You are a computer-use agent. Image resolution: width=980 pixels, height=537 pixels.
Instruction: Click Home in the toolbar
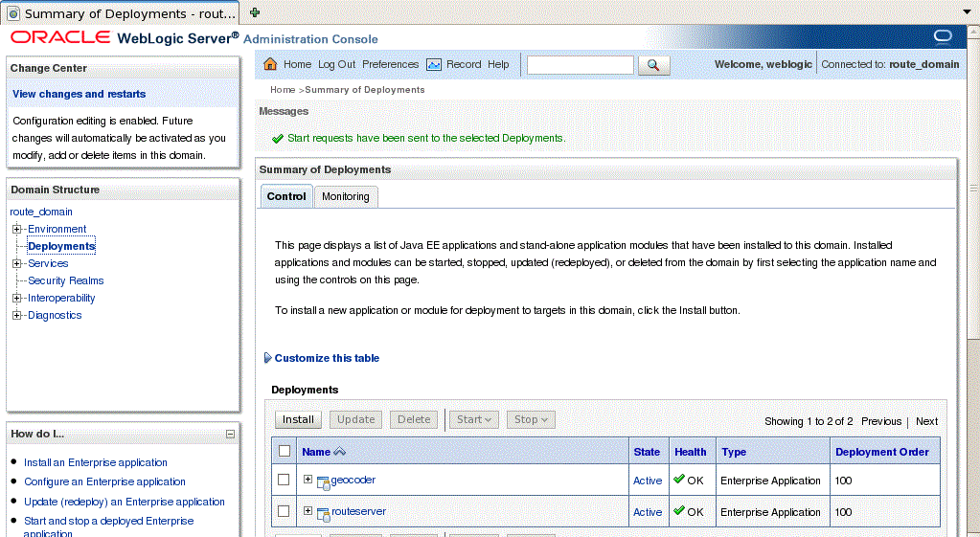tap(298, 64)
